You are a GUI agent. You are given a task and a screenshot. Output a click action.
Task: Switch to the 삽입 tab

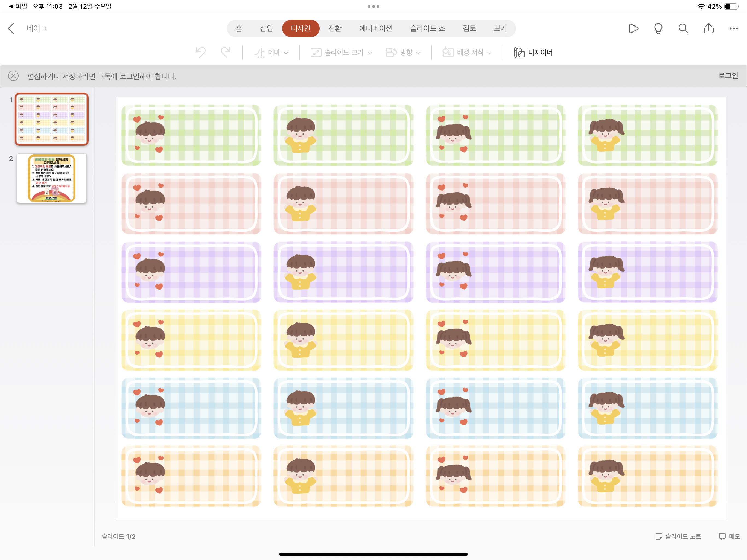(x=266, y=28)
